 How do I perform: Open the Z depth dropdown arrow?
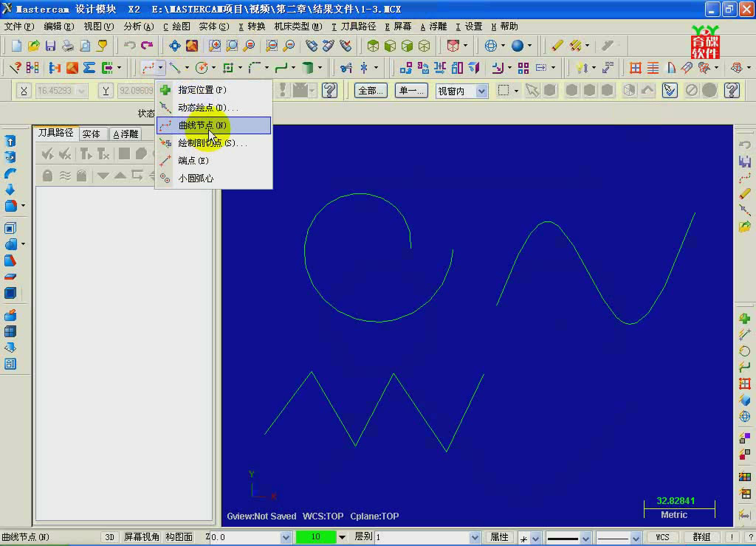click(286, 537)
